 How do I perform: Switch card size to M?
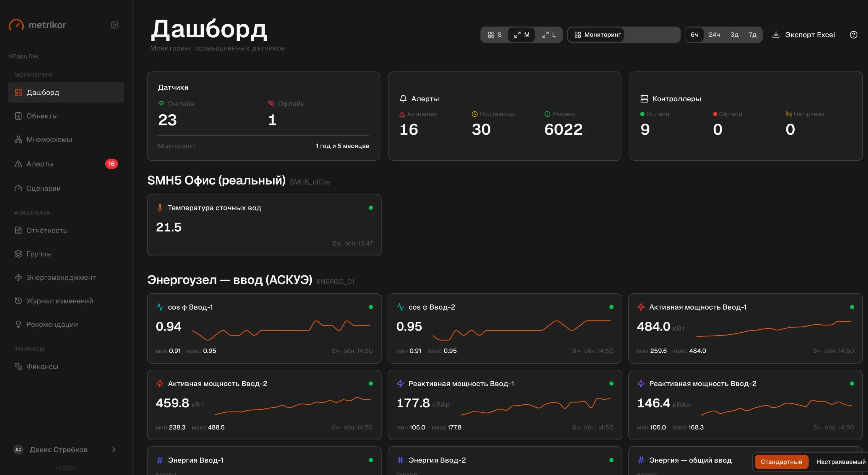click(522, 35)
